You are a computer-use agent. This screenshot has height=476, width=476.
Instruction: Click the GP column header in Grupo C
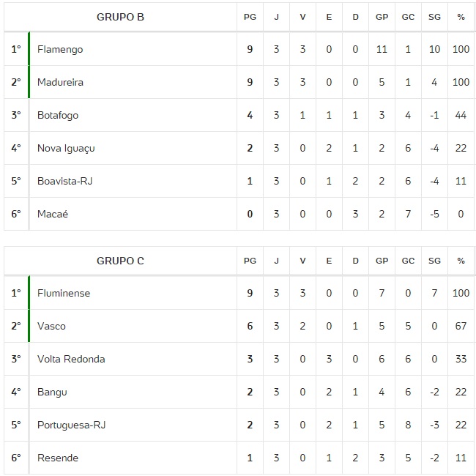pyautogui.click(x=382, y=261)
